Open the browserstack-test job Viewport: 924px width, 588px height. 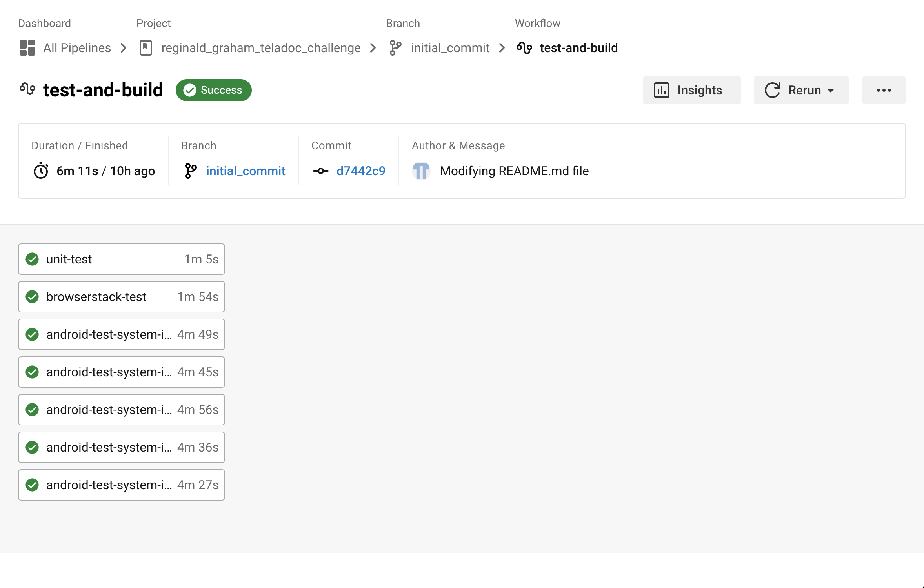click(x=121, y=297)
